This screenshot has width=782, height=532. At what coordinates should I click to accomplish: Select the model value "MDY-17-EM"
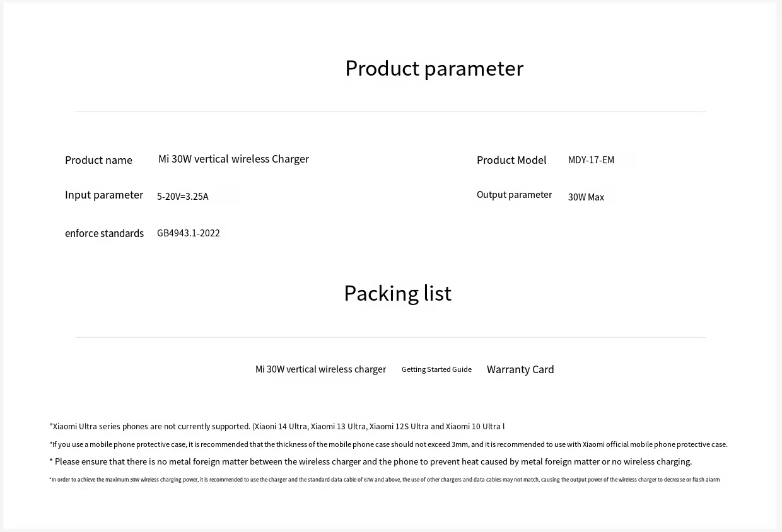point(591,160)
